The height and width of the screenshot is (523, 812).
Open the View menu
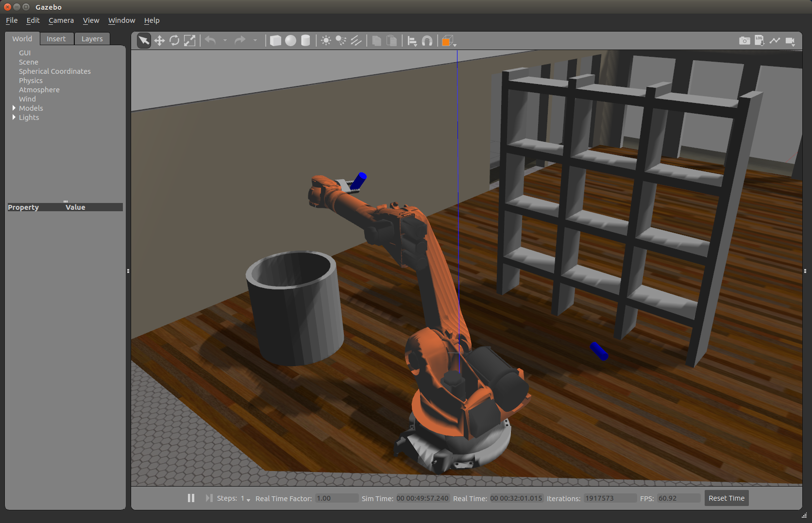click(91, 20)
